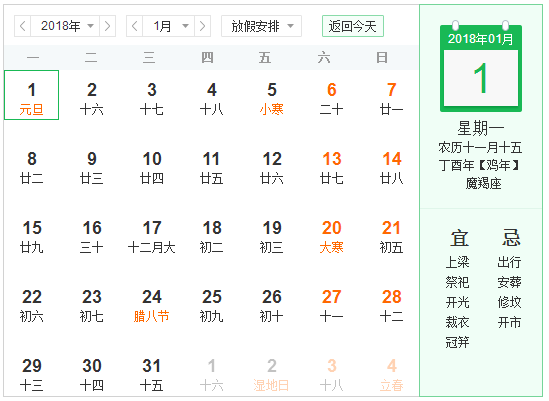Click 开市 under 忌 column

[x=509, y=322]
